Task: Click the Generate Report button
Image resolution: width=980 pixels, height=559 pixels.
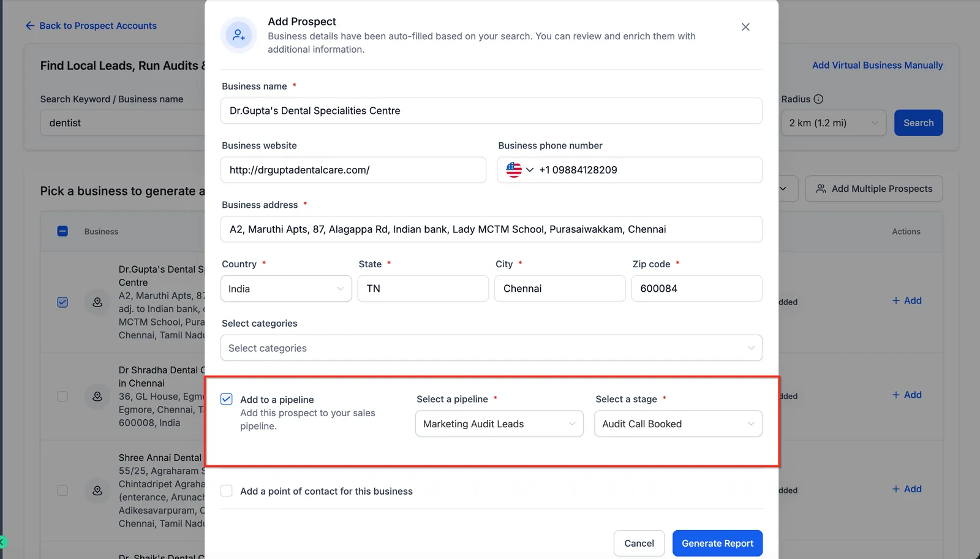Action: click(x=717, y=543)
